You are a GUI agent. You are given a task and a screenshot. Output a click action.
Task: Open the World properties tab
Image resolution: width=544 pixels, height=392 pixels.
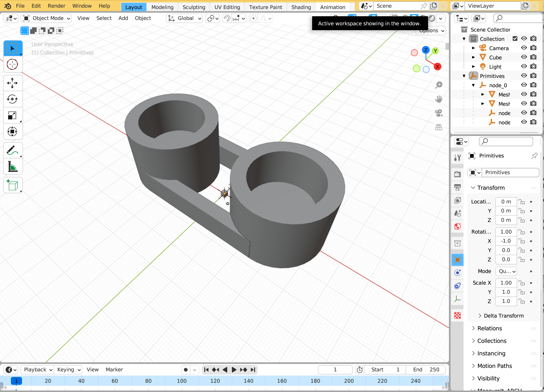458,226
